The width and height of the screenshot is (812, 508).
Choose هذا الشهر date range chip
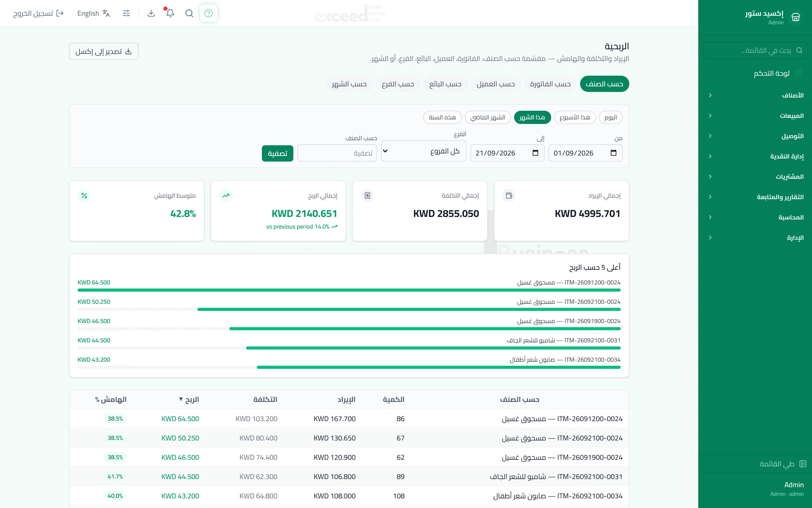click(532, 117)
